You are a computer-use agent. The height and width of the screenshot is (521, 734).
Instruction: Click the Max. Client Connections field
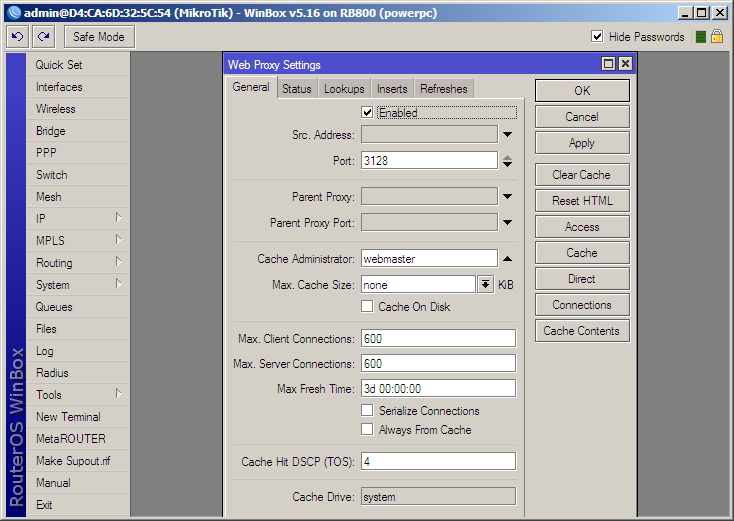(x=439, y=338)
